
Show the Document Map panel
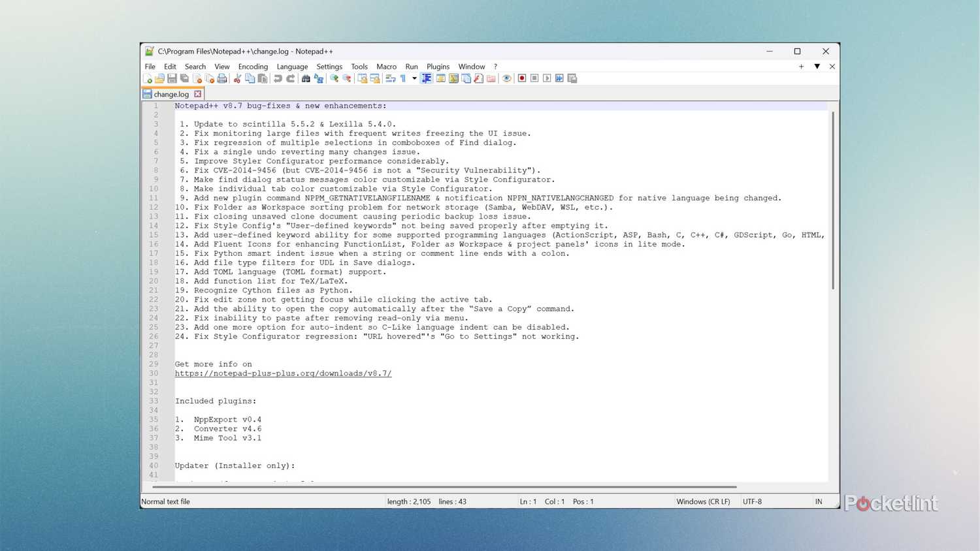pyautogui.click(x=453, y=78)
